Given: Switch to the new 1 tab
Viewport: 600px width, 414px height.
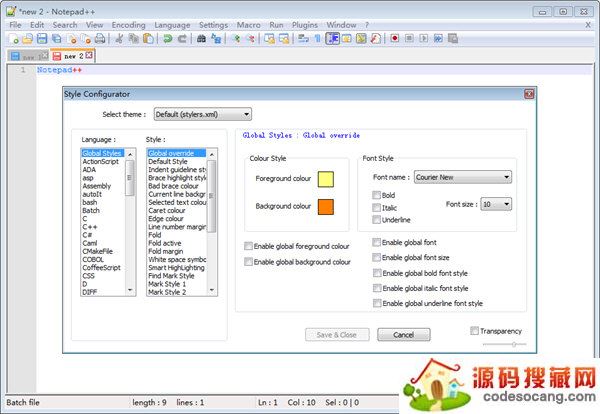Looking at the screenshot, I should point(29,57).
